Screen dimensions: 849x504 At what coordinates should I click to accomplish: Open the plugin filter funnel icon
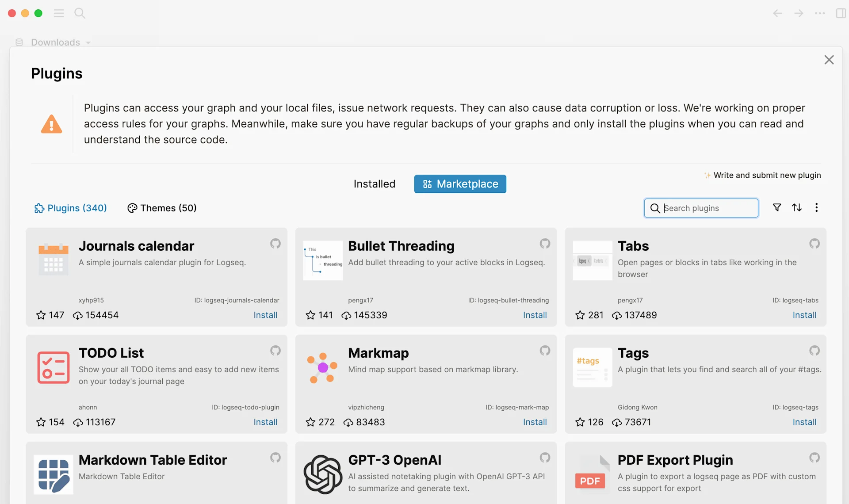(x=776, y=208)
